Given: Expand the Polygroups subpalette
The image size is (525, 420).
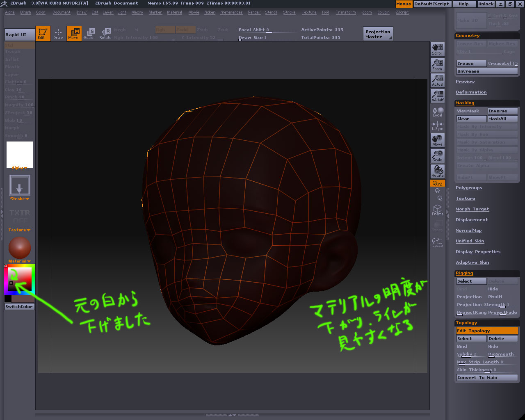Looking at the screenshot, I should [x=469, y=188].
